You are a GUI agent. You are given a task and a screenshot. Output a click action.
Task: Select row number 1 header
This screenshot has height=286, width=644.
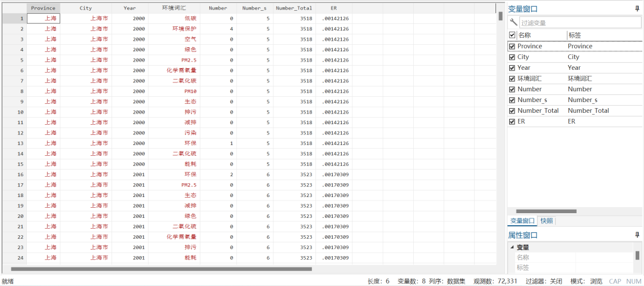pyautogui.click(x=14, y=19)
